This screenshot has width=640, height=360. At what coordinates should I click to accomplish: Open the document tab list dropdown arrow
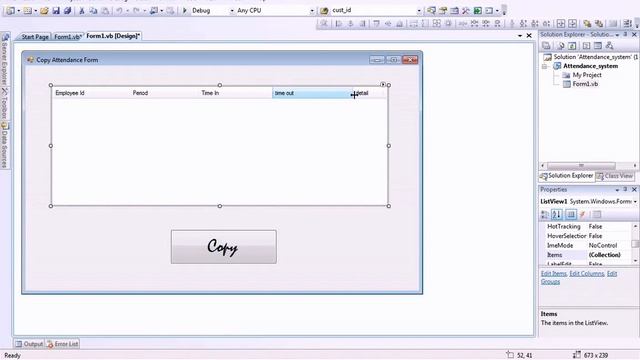coord(520,36)
